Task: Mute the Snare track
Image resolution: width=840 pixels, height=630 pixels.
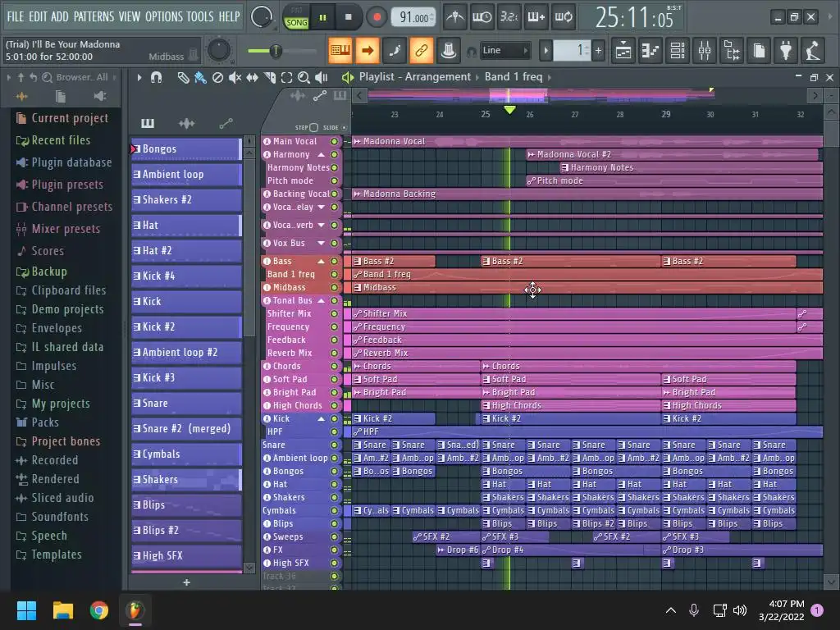Action: [x=335, y=445]
